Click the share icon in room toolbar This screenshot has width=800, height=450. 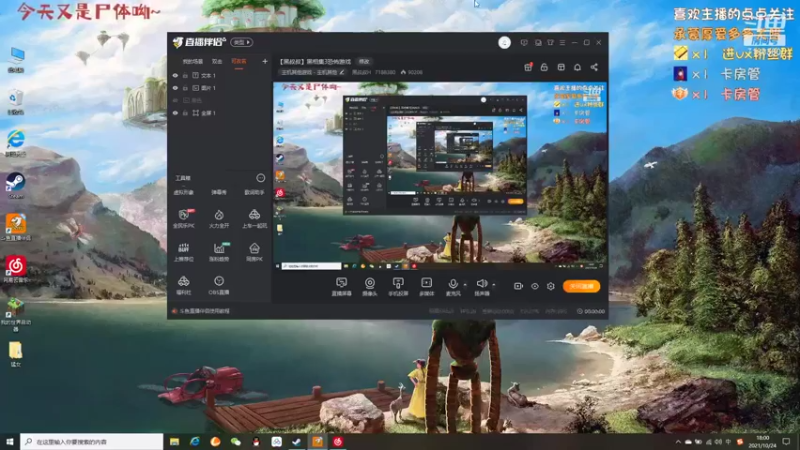pyautogui.click(x=594, y=67)
